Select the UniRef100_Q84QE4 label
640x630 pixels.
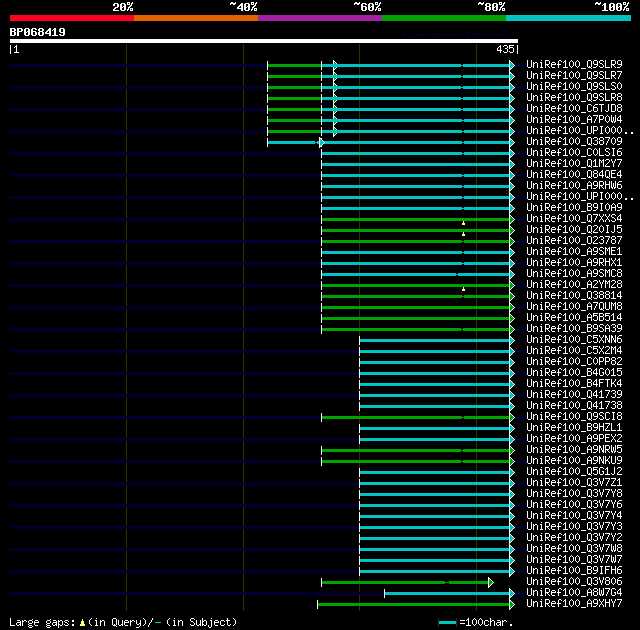[574, 175]
